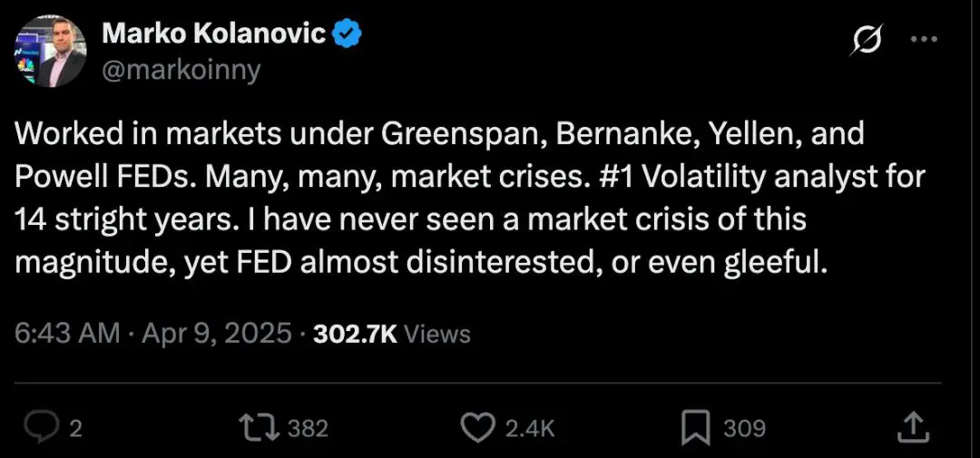980x458 pixels.
Task: Open the three-dot more options menu
Action: pos(923,40)
